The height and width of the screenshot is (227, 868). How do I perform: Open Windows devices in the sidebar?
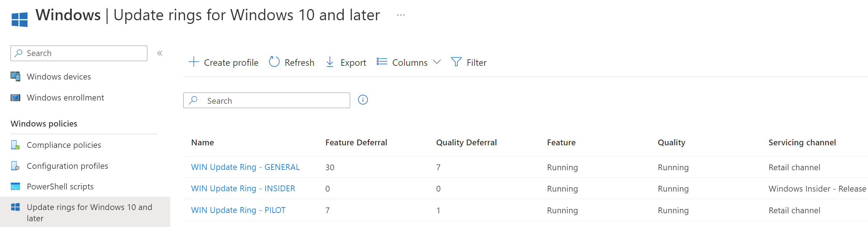click(59, 77)
